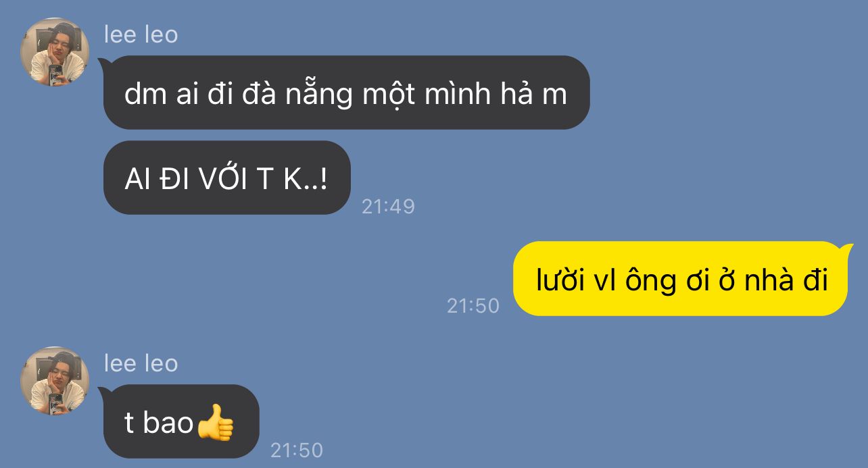The width and height of the screenshot is (868, 468).
Task: Tap the 'AI ĐI VỚI T K..!' message bubble
Action: 226,178
